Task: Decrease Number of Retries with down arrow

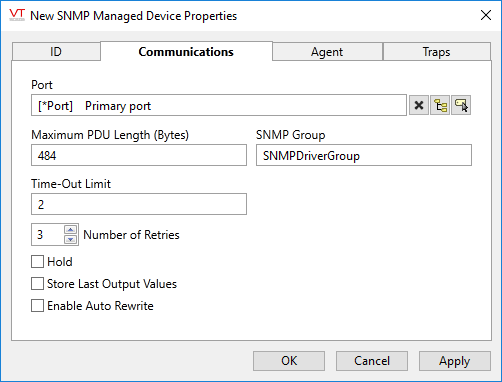Action: pos(70,239)
